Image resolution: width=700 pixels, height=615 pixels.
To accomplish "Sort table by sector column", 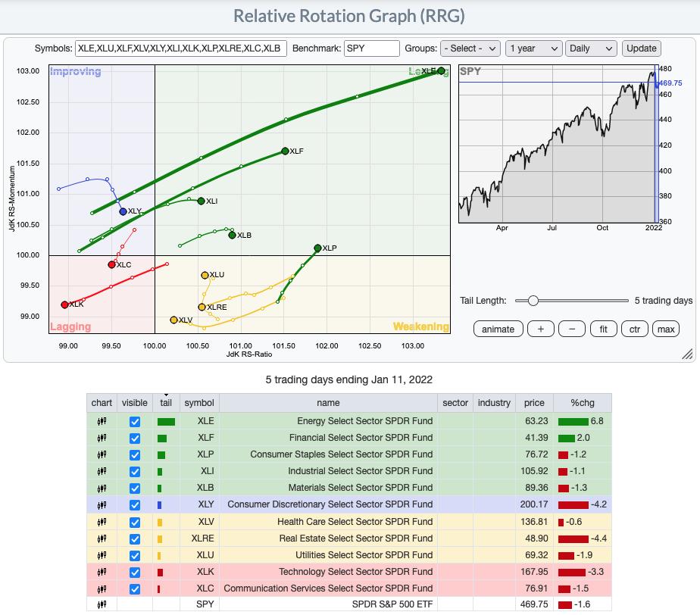I will coord(455,403).
